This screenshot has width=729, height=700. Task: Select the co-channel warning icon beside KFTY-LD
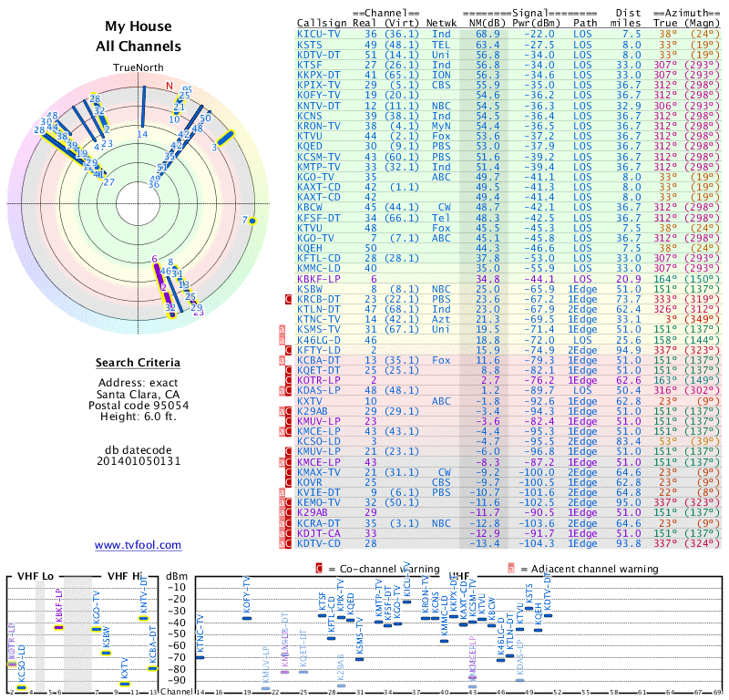point(289,349)
